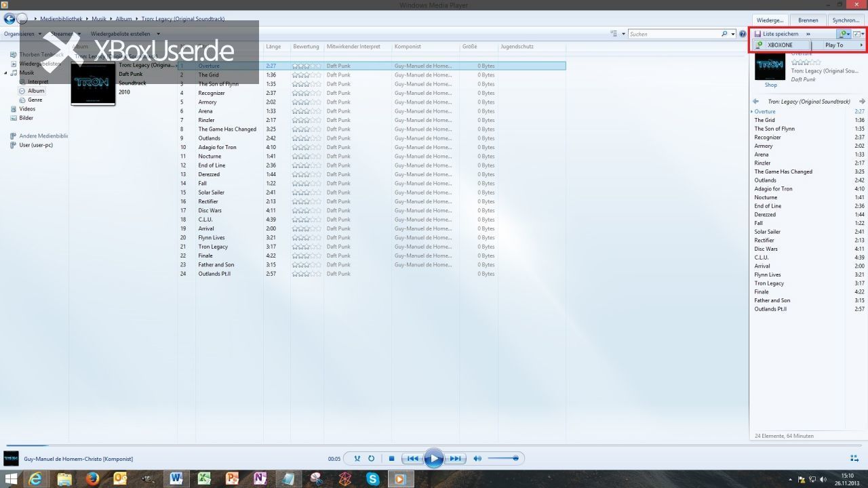Mute the player volume
Viewport: 868px width, 488px height.
click(x=477, y=459)
